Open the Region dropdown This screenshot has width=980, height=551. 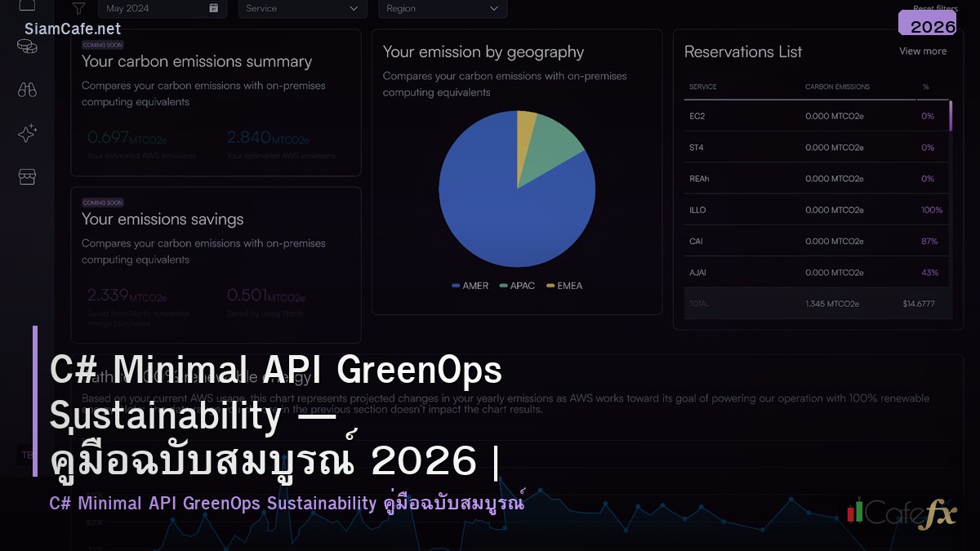coord(443,8)
